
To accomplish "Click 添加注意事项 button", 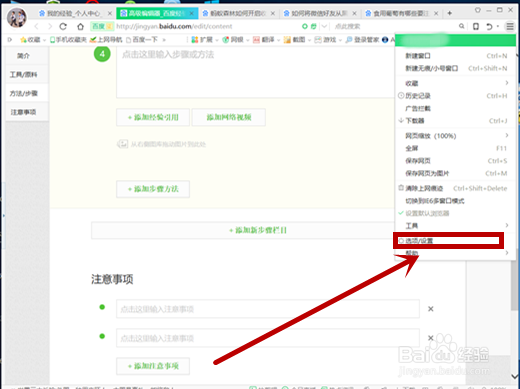I will [x=153, y=366].
